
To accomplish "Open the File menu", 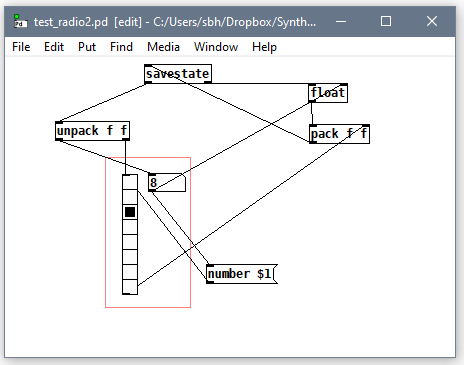I will (21, 47).
